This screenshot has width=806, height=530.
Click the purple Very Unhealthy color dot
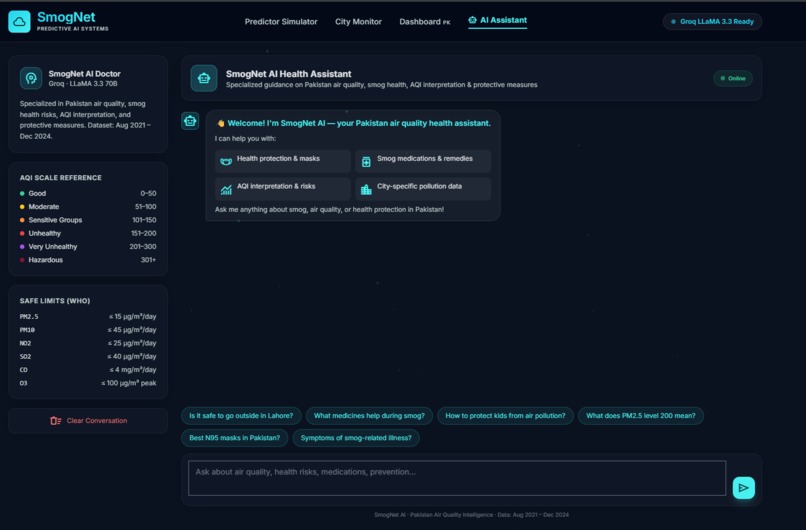click(x=22, y=247)
